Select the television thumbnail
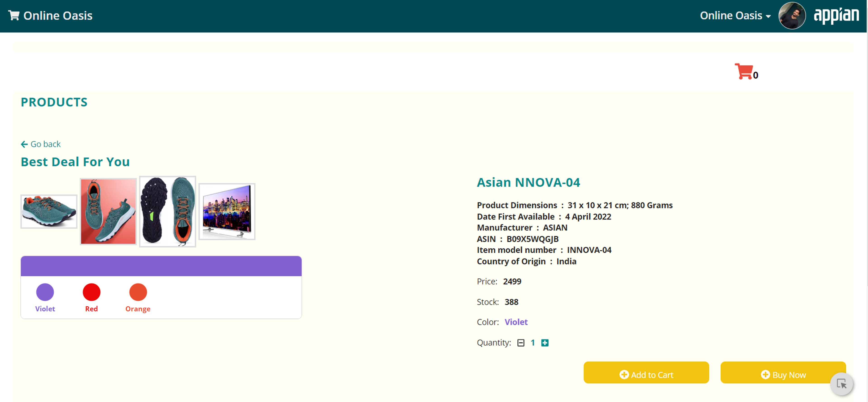 (227, 211)
